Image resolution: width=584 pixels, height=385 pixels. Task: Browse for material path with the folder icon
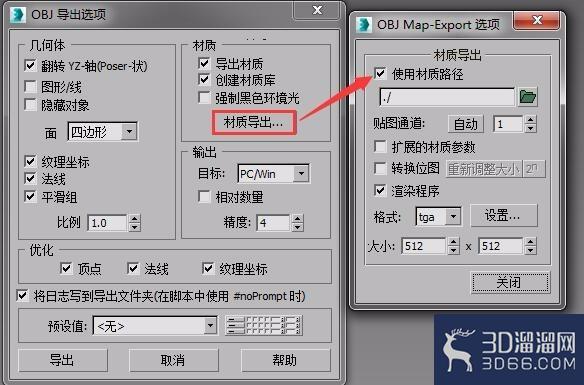coord(527,97)
